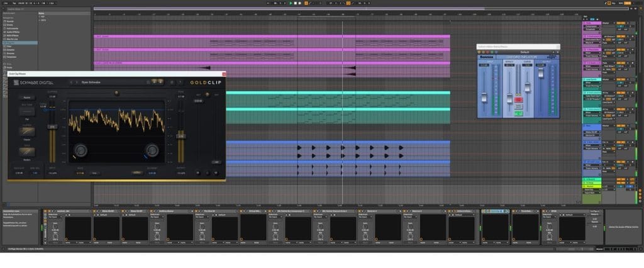Toggle the metronome next to the time signature
This screenshot has width=644, height=268.
click(43, 3)
